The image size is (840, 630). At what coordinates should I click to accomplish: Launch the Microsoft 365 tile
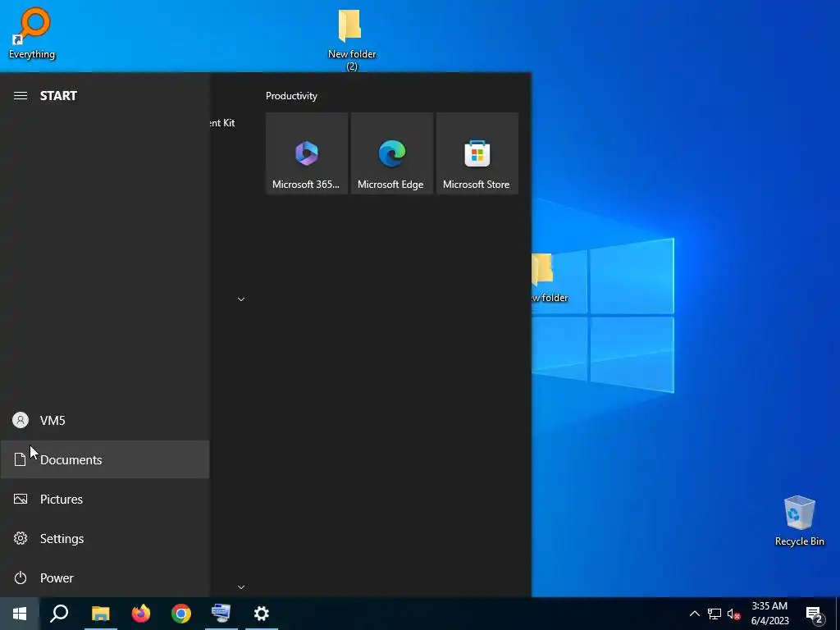[307, 153]
